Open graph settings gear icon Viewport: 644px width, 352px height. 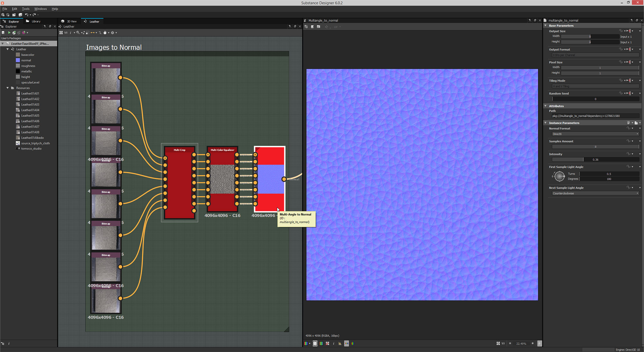[x=112, y=32]
